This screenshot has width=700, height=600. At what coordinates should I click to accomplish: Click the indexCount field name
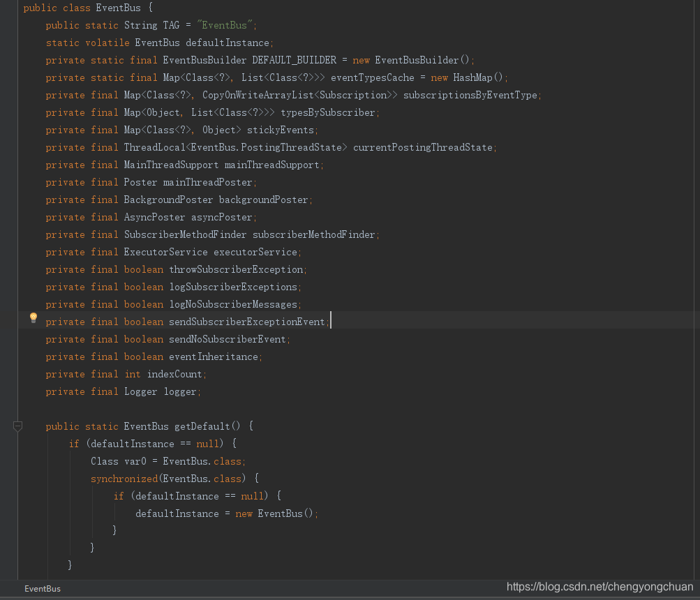[x=174, y=373]
